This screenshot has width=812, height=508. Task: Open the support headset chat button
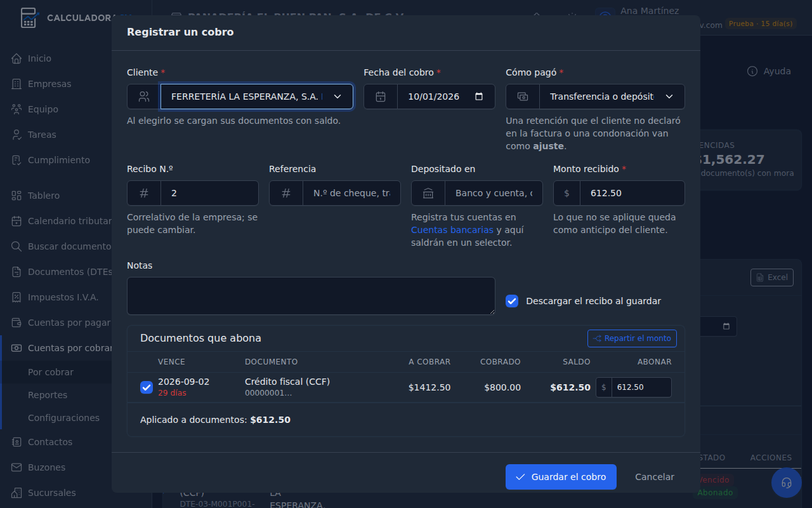click(x=787, y=483)
